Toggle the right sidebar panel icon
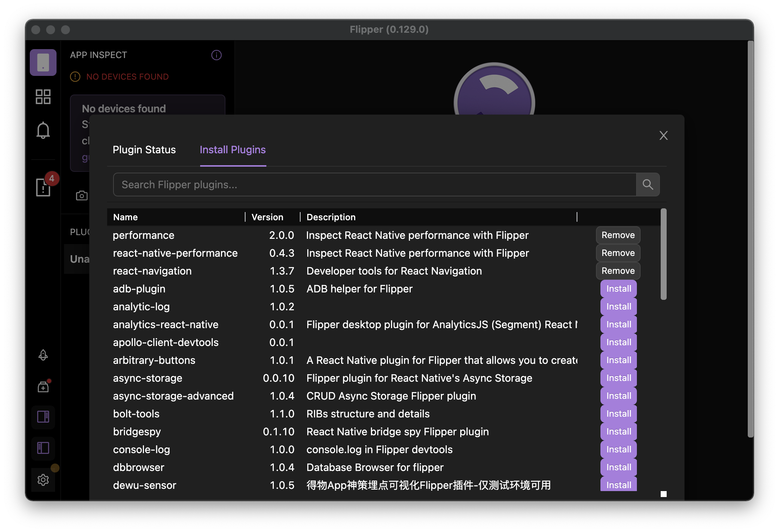The width and height of the screenshot is (779, 532). (43, 417)
